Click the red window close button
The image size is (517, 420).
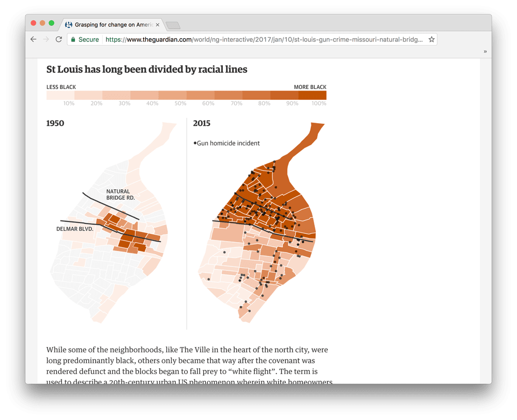33,23
